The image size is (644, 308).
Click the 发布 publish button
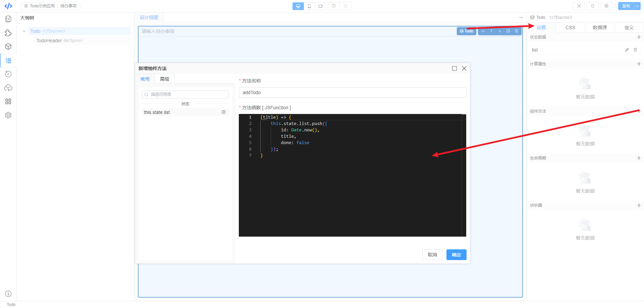pos(626,6)
